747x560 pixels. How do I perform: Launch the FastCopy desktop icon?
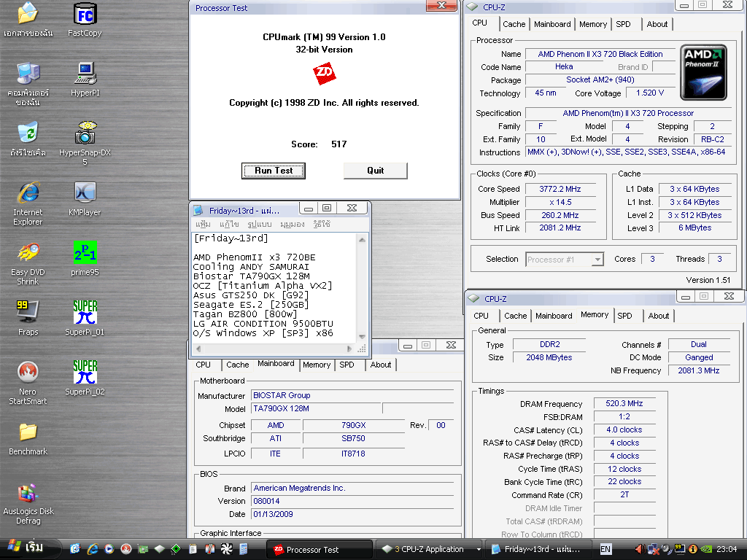[85, 13]
